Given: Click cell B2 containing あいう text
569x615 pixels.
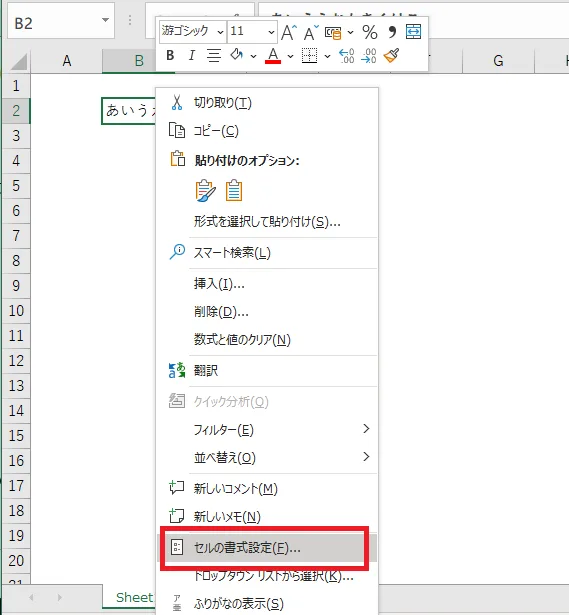Looking at the screenshot, I should click(x=129, y=111).
